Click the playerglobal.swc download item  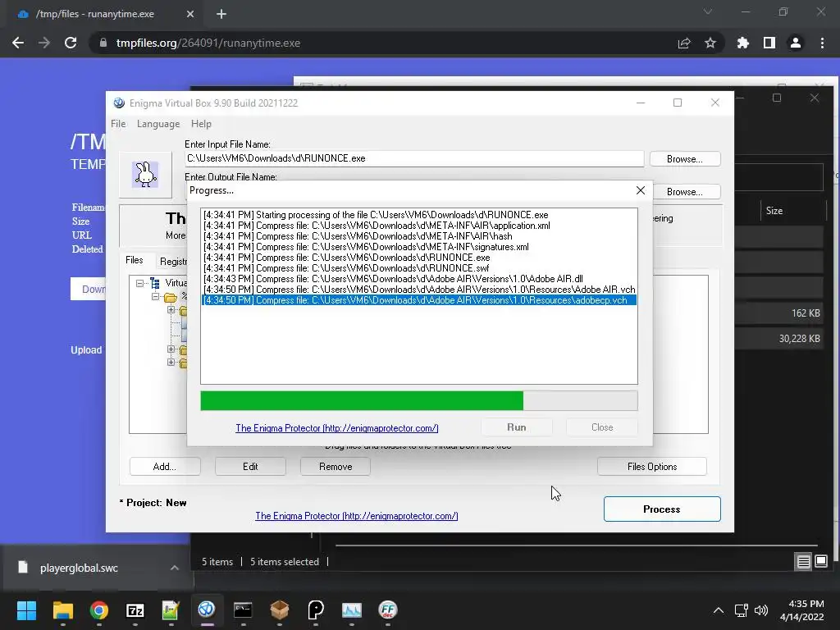click(x=79, y=568)
